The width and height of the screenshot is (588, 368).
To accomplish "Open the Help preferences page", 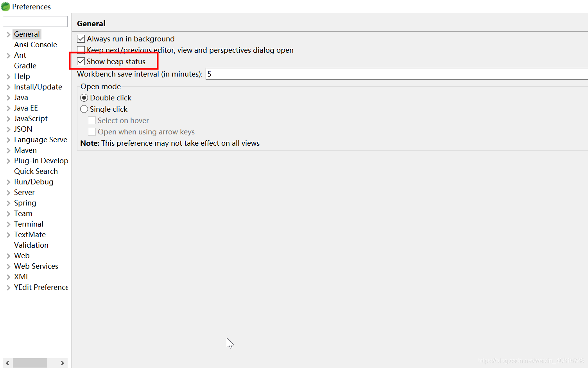I will click(x=22, y=76).
